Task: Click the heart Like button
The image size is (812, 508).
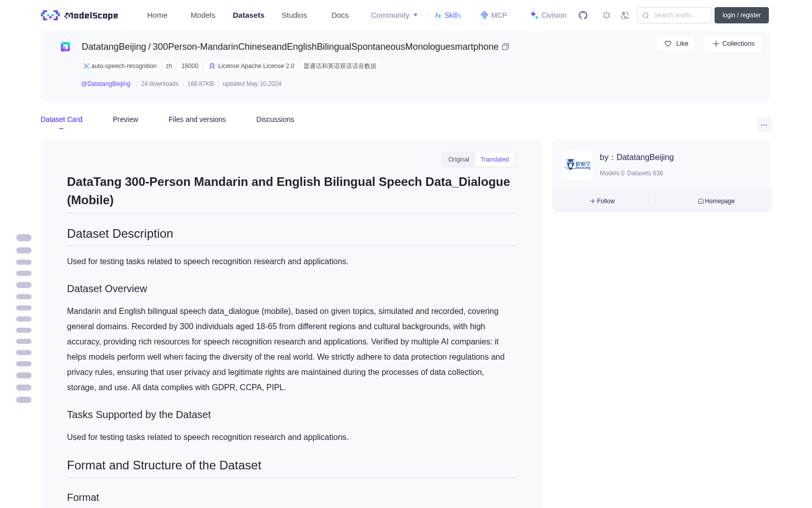Action: click(675, 44)
